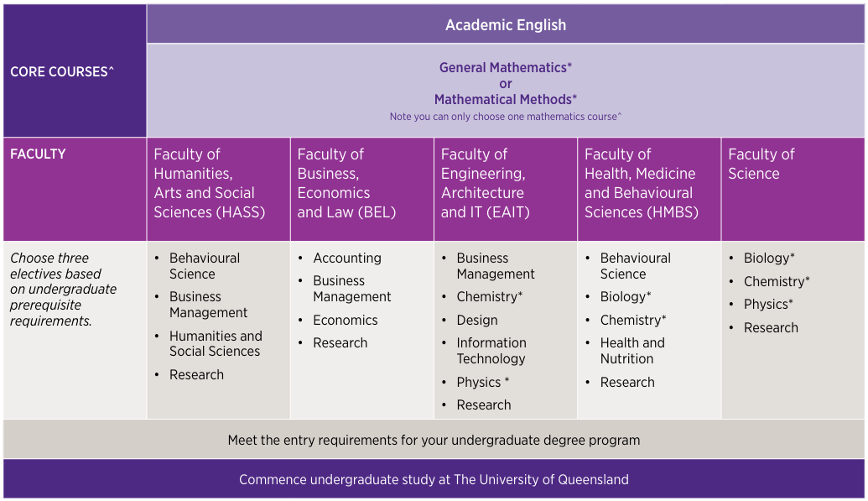868x501 pixels.
Task: Open the Faculty of Health, Medicine and Behavioural Sciences (HMBS) header
Action: click(x=649, y=189)
